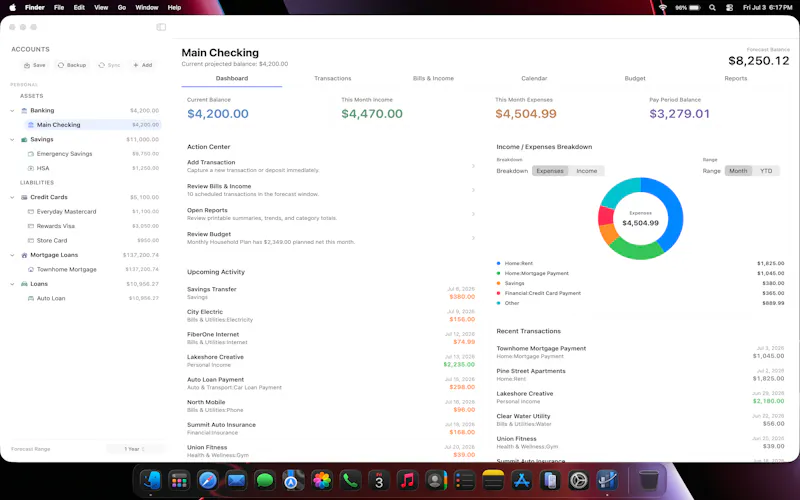Collapse the Savings group

[12, 139]
